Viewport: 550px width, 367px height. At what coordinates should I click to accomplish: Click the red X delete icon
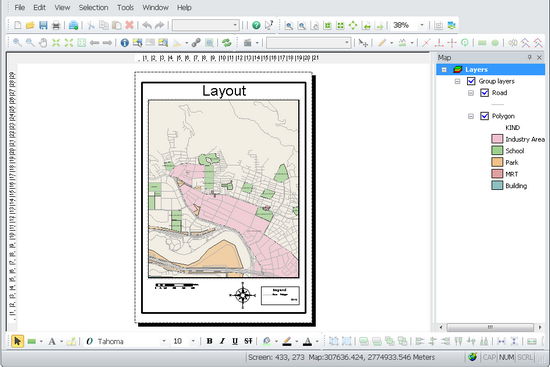(x=129, y=25)
